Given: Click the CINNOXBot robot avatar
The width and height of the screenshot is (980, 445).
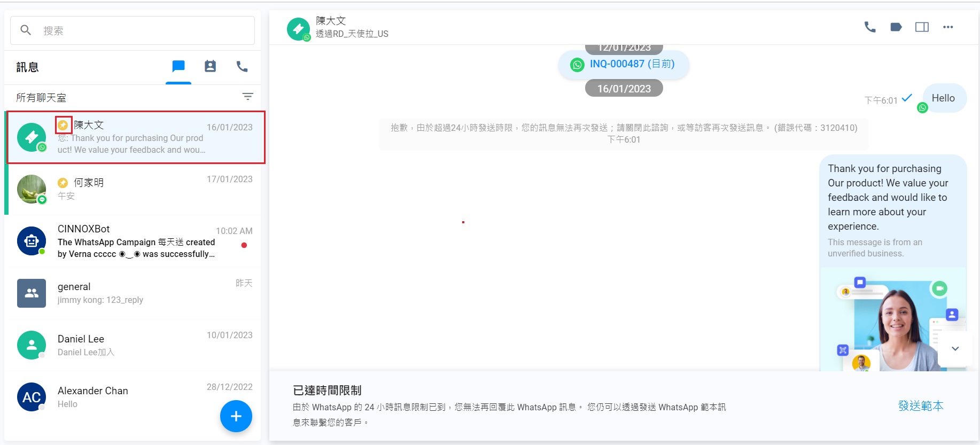Looking at the screenshot, I should click(x=32, y=241).
